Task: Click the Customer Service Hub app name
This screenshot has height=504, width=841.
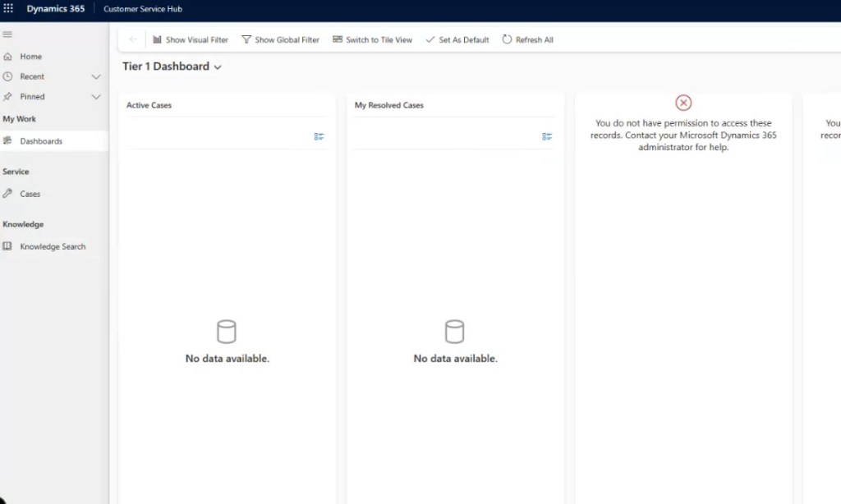Action: [x=143, y=9]
